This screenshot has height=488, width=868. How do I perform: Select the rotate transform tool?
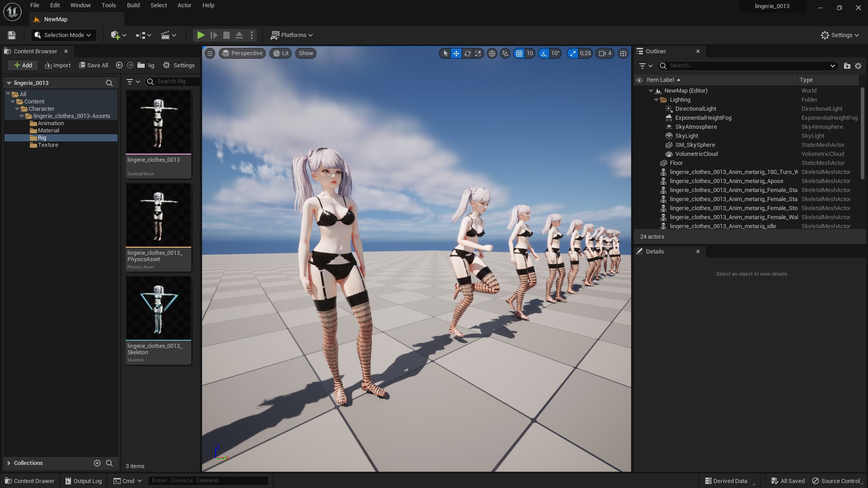pyautogui.click(x=467, y=53)
